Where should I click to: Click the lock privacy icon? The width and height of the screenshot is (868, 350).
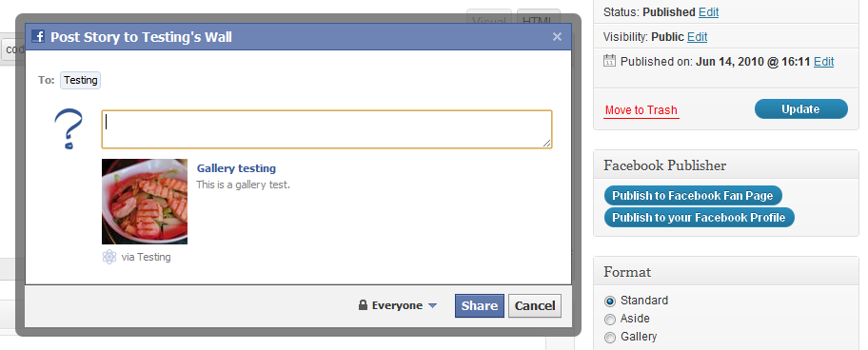(x=363, y=305)
